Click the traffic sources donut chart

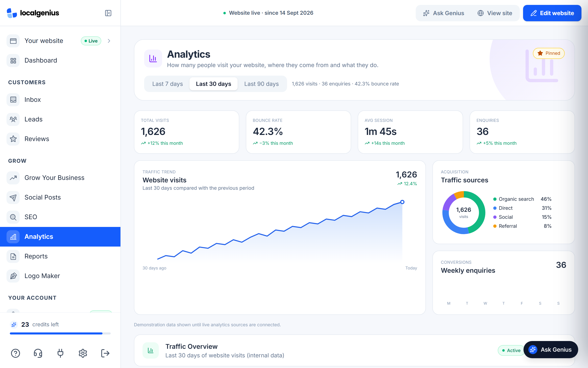pyautogui.click(x=464, y=212)
